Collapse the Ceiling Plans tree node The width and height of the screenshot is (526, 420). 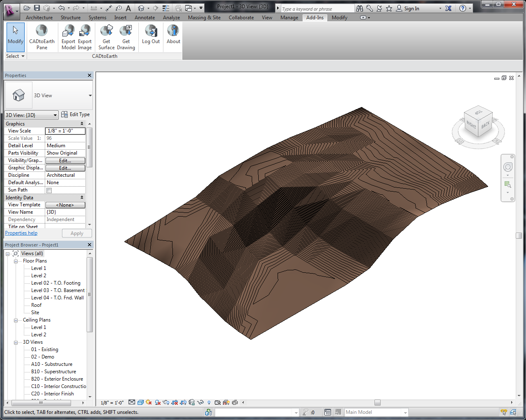point(16,320)
